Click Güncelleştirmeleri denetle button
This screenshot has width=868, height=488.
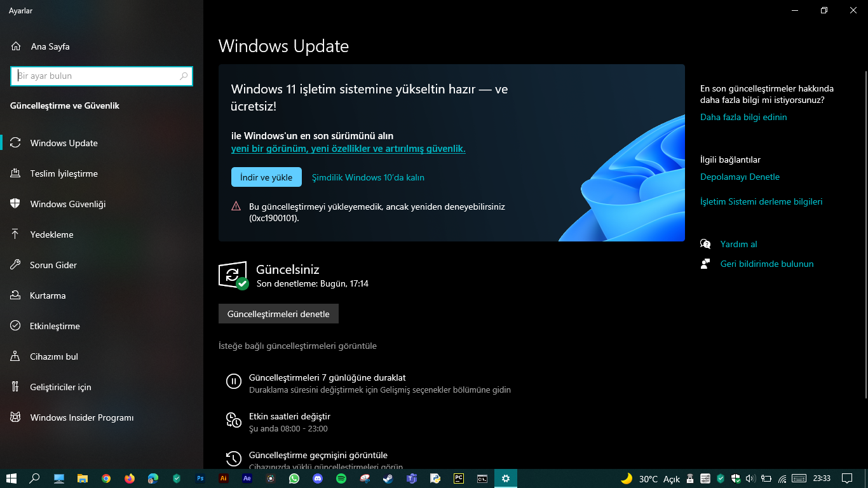tap(278, 314)
